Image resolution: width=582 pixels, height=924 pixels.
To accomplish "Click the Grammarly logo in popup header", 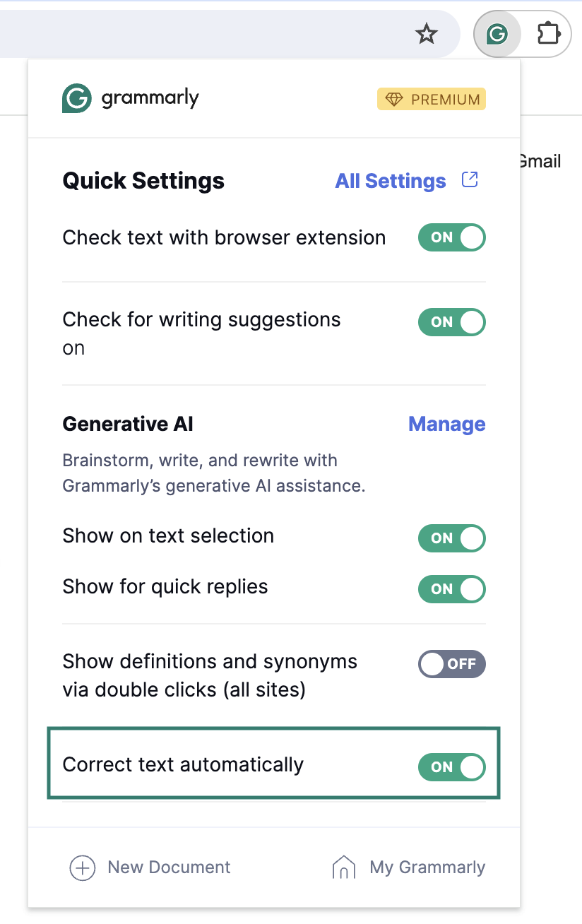I will [131, 98].
